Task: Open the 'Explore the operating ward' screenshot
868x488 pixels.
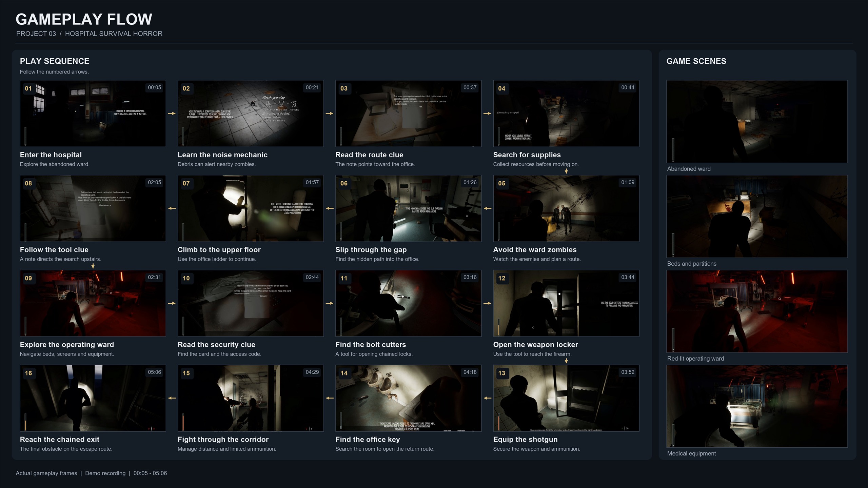Action: 93,303
